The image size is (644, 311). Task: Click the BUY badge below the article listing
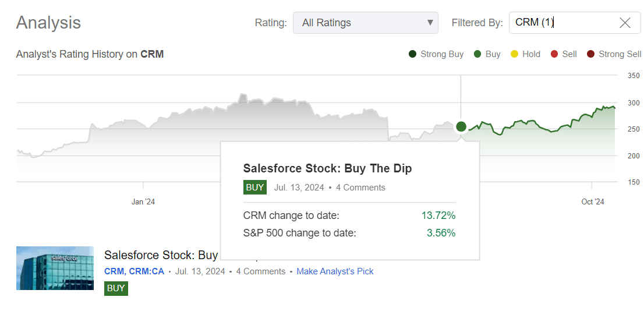116,288
